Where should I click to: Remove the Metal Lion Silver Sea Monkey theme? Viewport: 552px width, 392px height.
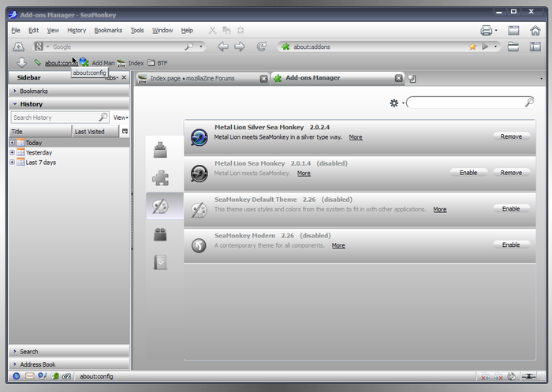(x=511, y=136)
